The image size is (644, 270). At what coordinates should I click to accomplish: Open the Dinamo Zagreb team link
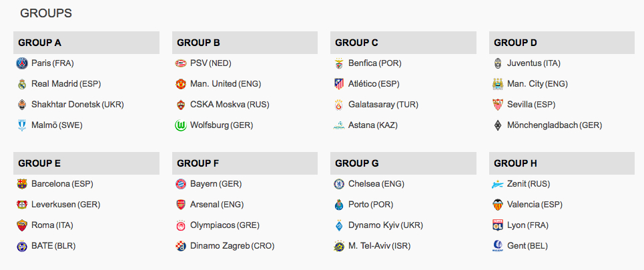(x=232, y=246)
